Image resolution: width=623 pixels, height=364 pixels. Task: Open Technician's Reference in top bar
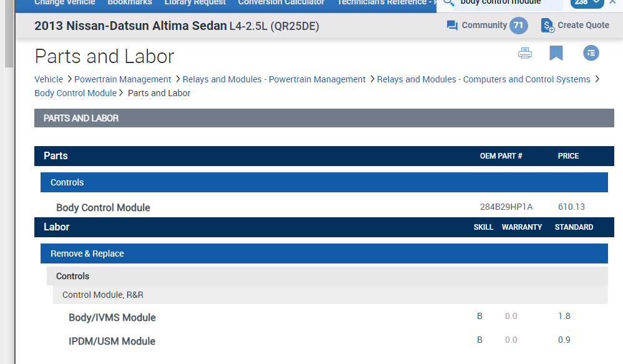(386, 2)
